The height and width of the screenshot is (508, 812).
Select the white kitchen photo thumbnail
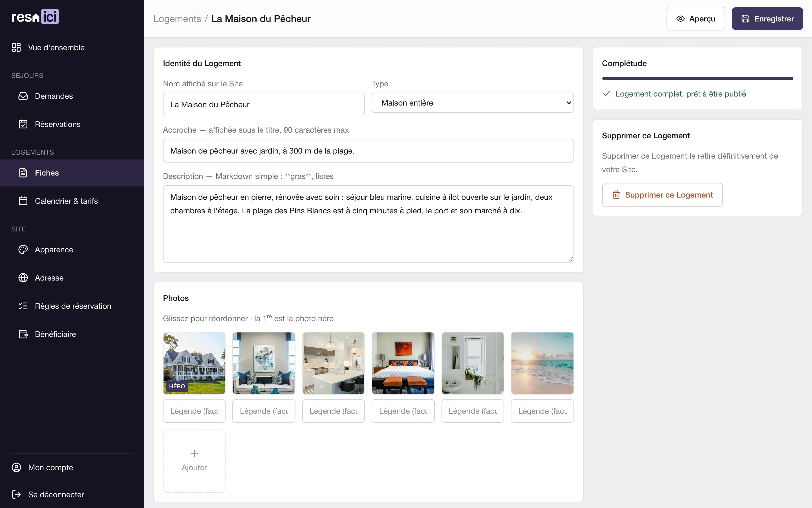334,363
